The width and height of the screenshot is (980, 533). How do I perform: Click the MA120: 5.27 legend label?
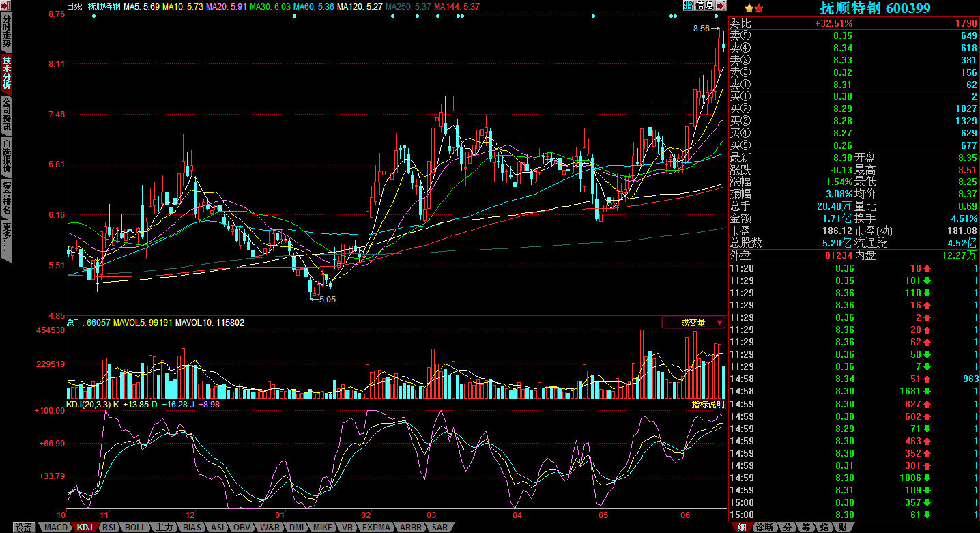coord(360,6)
